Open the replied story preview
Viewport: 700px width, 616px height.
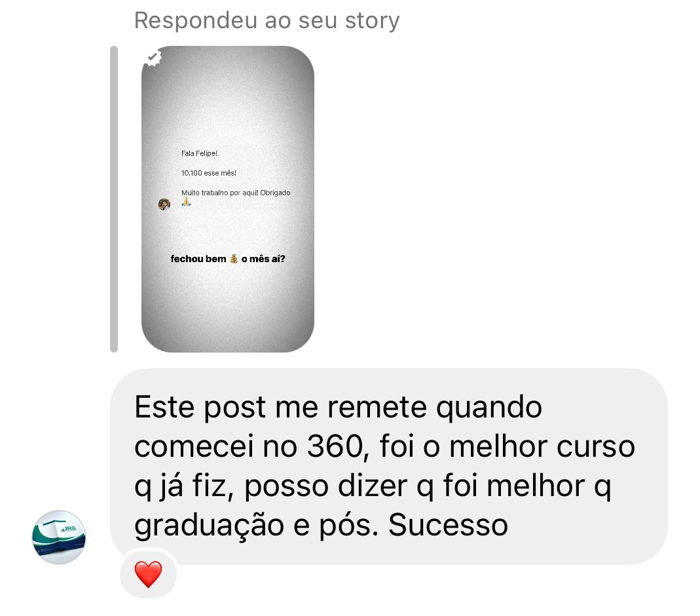point(228,199)
